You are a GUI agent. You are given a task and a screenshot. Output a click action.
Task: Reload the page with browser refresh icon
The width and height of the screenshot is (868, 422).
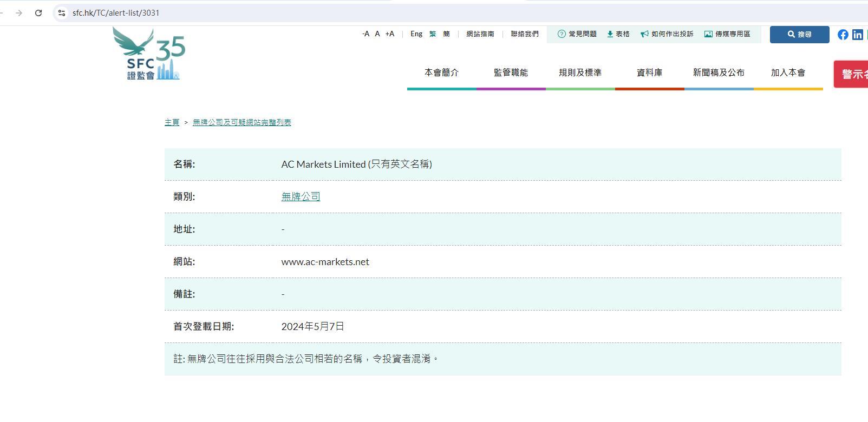38,13
